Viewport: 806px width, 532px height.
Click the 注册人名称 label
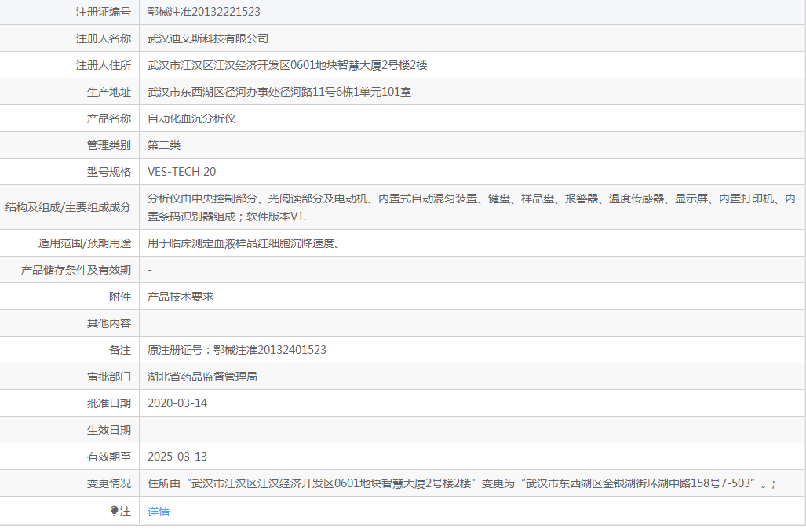tap(104, 38)
